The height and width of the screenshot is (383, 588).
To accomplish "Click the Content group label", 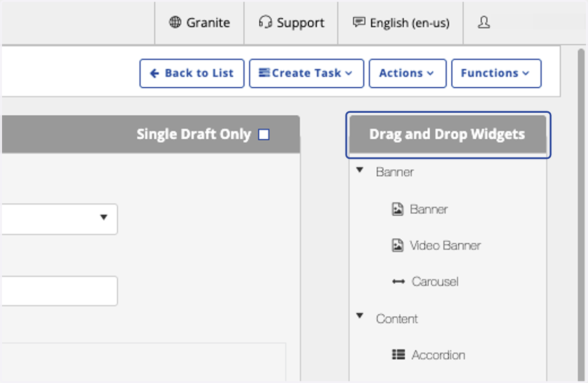I will (397, 319).
